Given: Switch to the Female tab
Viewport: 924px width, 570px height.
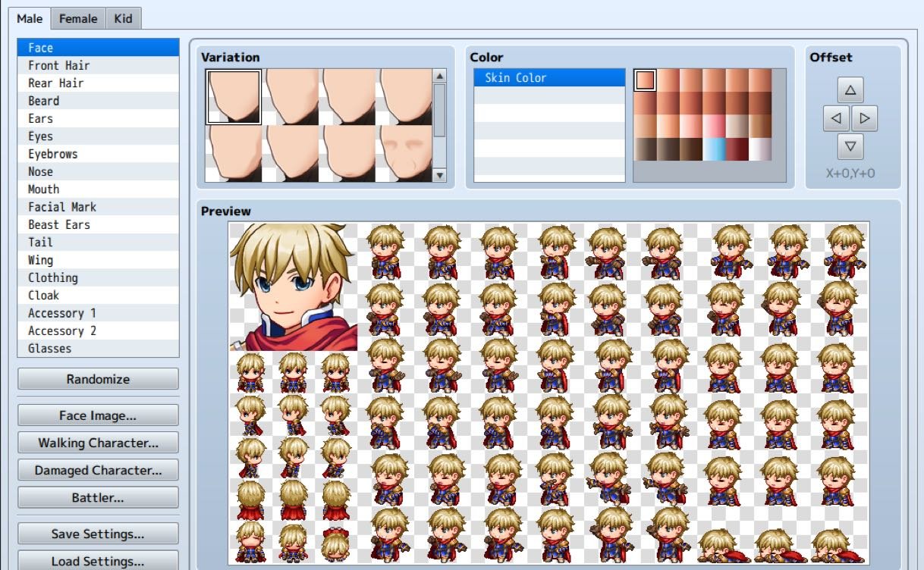Looking at the screenshot, I should click(x=78, y=18).
